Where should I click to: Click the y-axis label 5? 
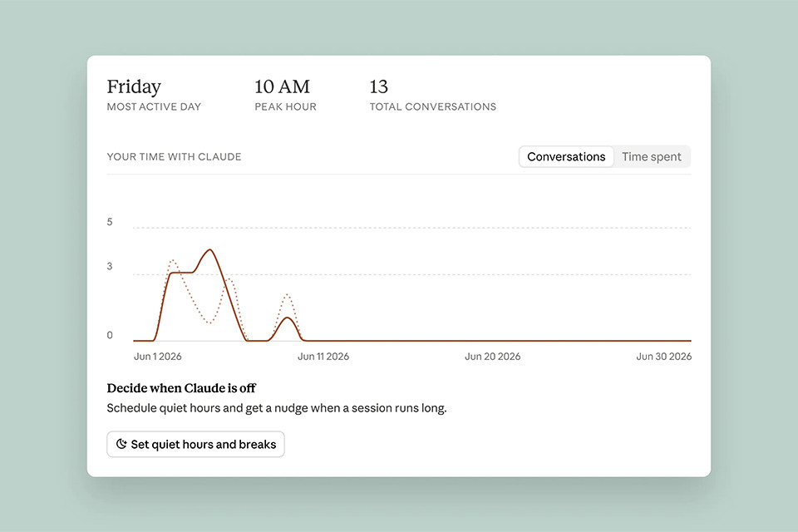[110, 222]
